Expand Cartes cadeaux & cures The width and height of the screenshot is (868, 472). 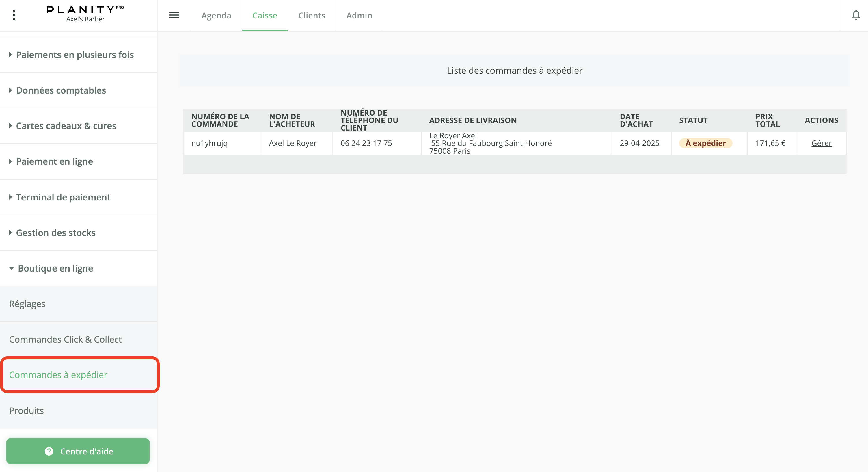(x=66, y=126)
